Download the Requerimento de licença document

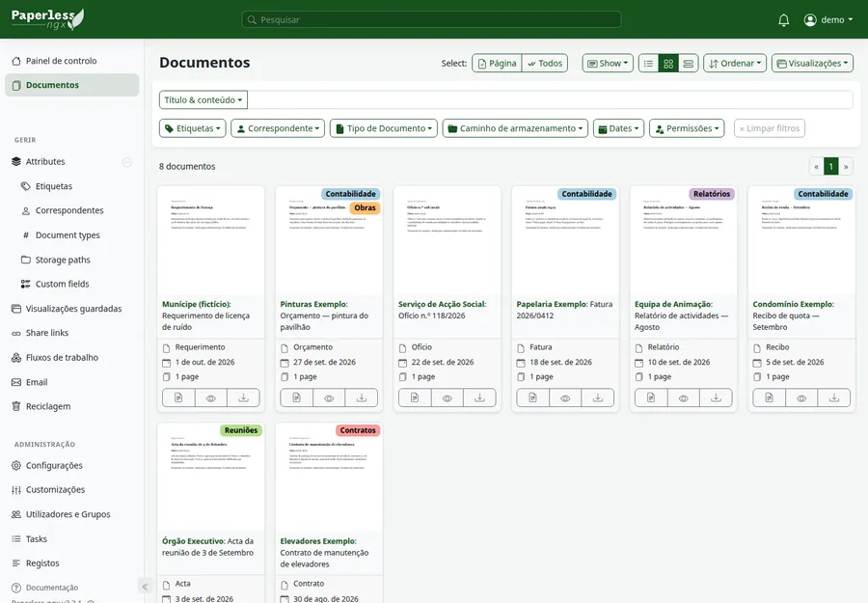point(243,398)
